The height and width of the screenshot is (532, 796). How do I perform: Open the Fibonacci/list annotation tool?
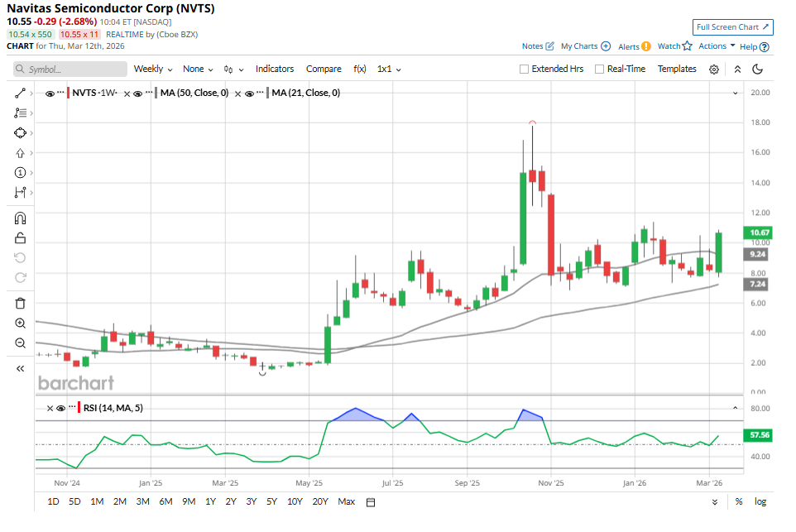pyautogui.click(x=21, y=113)
